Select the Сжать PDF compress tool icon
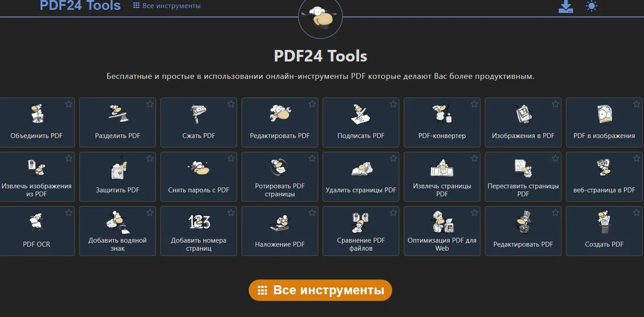Image resolution: width=644 pixels, height=317 pixels. pyautogui.click(x=199, y=114)
